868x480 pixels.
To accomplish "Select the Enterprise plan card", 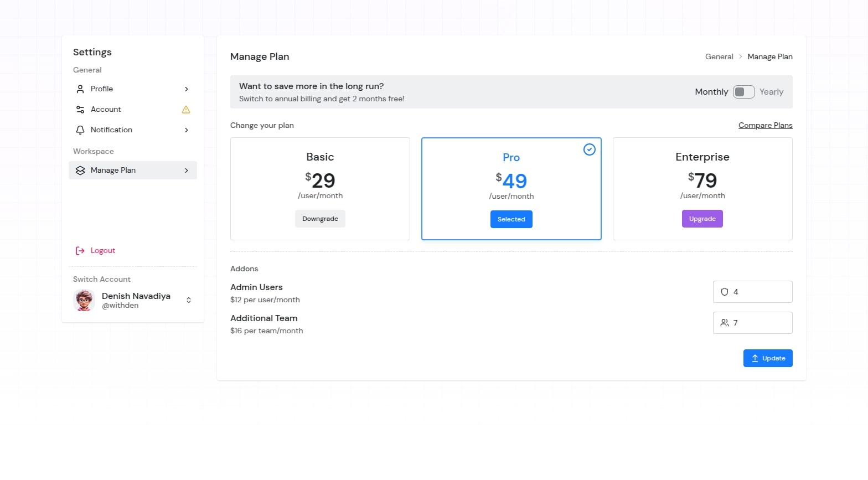I will (702, 166).
